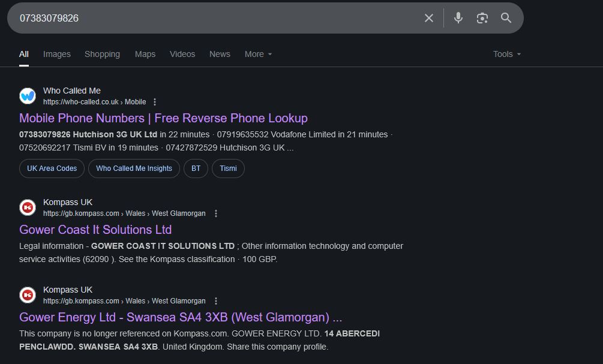The image size is (603, 364).
Task: Click the Kompass logo beside Gower Energy result
Action: pyautogui.click(x=28, y=295)
